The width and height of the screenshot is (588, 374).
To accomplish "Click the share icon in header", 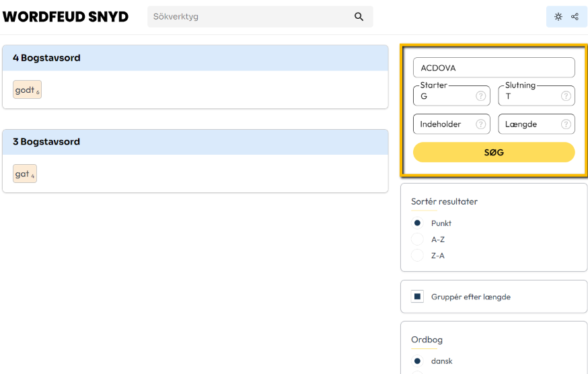I will 575,17.
